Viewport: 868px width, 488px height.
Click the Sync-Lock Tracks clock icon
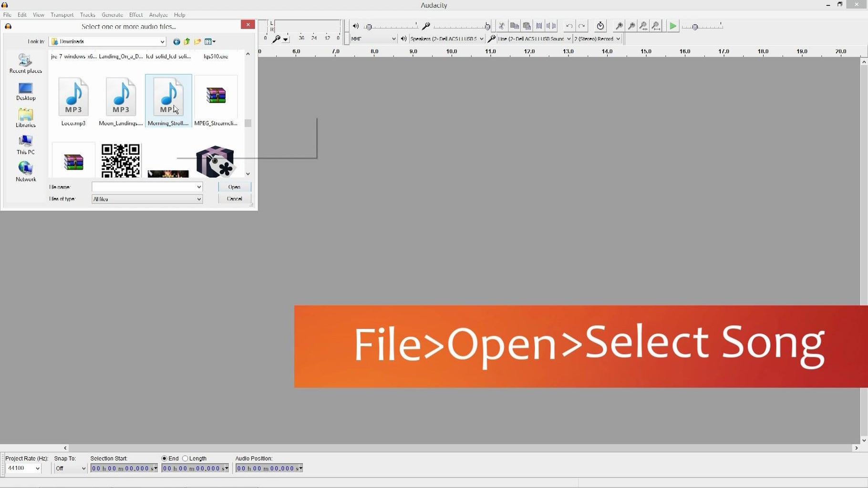click(x=600, y=26)
